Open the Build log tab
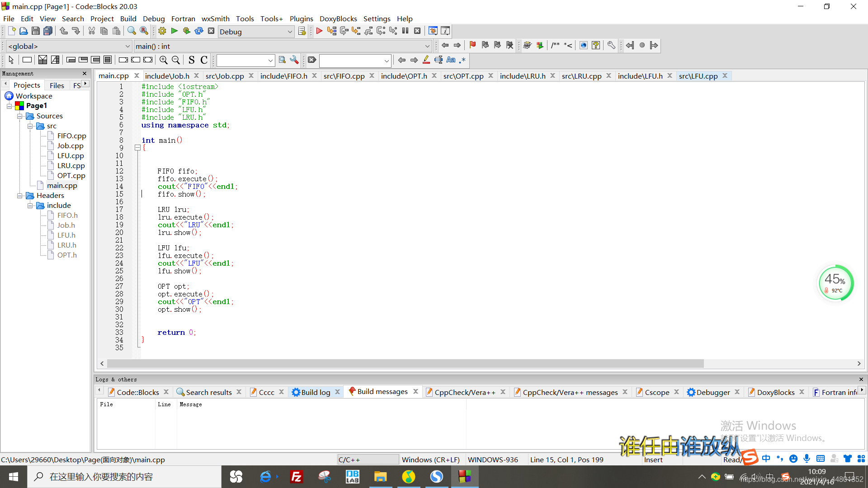The width and height of the screenshot is (868, 488). click(316, 392)
